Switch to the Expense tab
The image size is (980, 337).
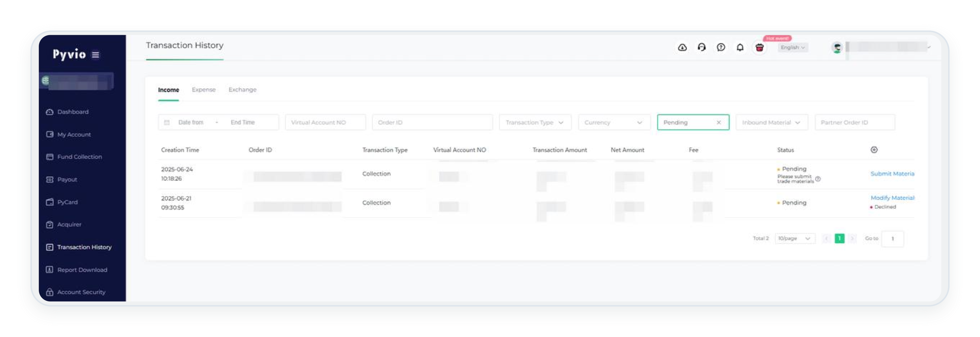pyautogui.click(x=204, y=89)
